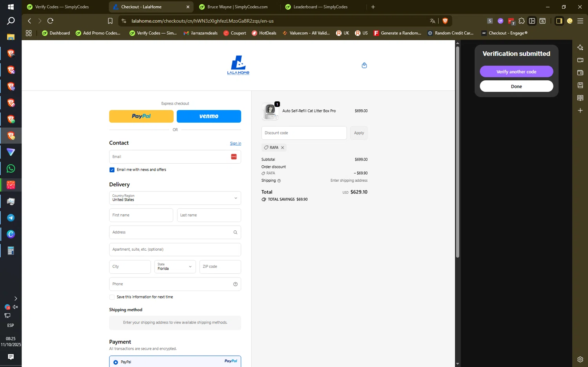Add a new sidebar item with plus
588x367 pixels.
click(x=580, y=110)
